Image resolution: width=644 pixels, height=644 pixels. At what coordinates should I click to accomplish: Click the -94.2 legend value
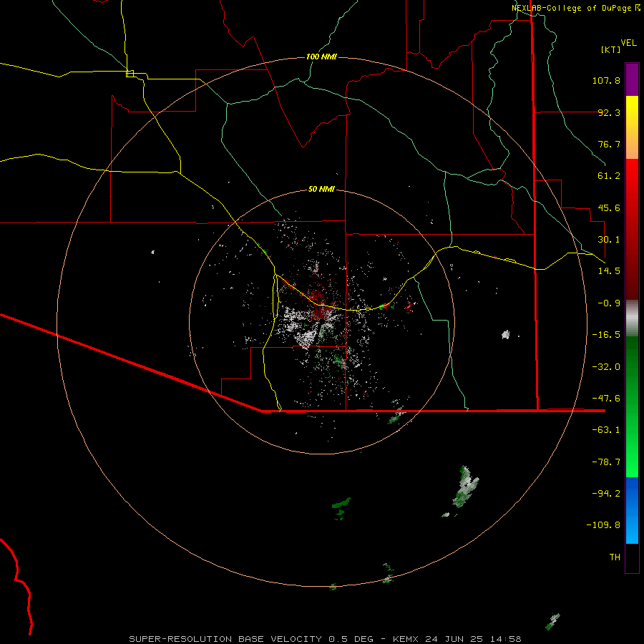point(606,493)
